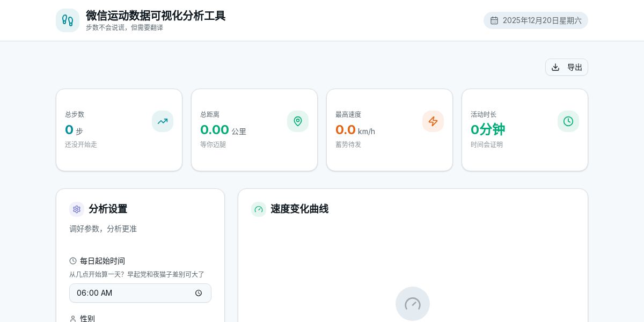Click the 时间会证明 caption
Viewport: 644px width, 322px height.
click(x=487, y=144)
